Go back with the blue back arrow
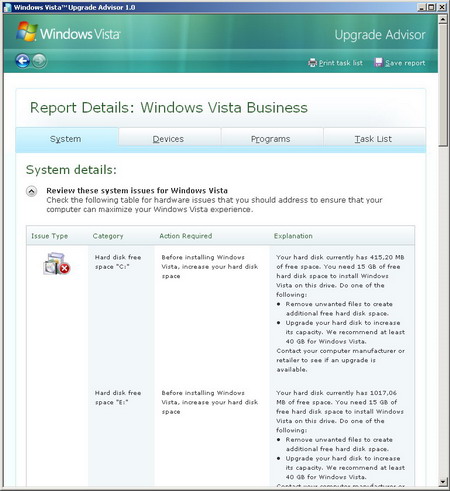The height and width of the screenshot is (491, 450). click(23, 61)
